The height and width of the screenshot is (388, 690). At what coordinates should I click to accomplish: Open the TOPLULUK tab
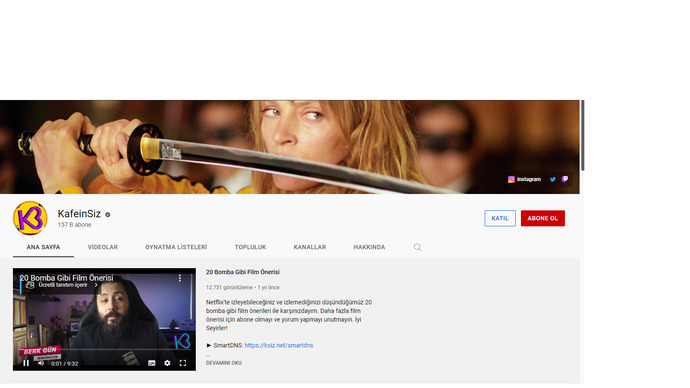250,247
